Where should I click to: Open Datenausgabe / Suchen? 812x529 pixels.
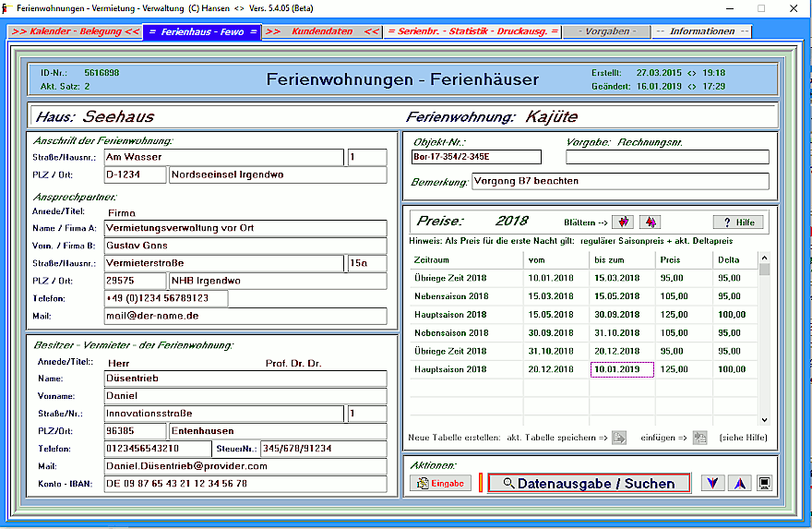pyautogui.click(x=589, y=483)
